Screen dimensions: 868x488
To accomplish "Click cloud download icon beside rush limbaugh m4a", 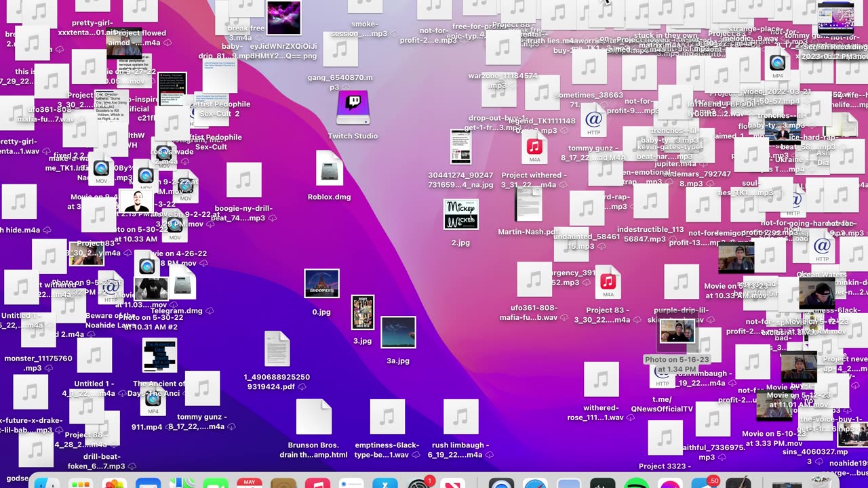I will click(x=488, y=455).
